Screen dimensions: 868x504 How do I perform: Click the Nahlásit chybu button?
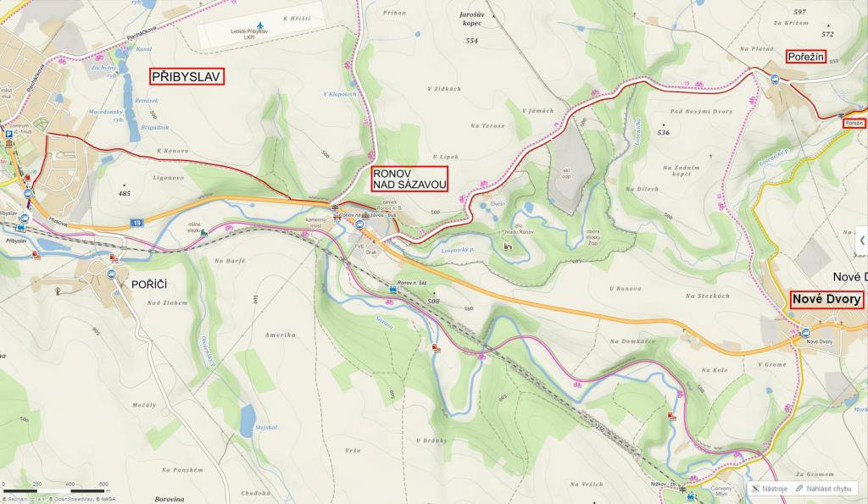point(823,489)
